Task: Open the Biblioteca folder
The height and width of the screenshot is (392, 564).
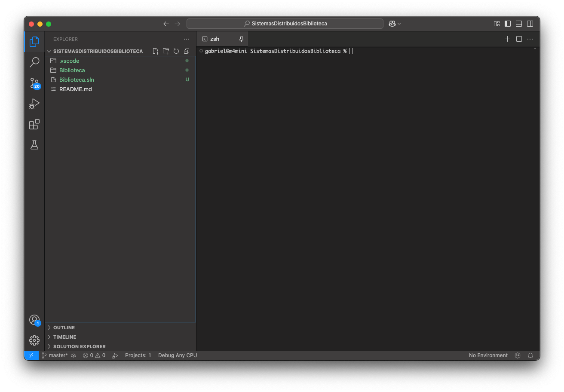Action: point(72,70)
